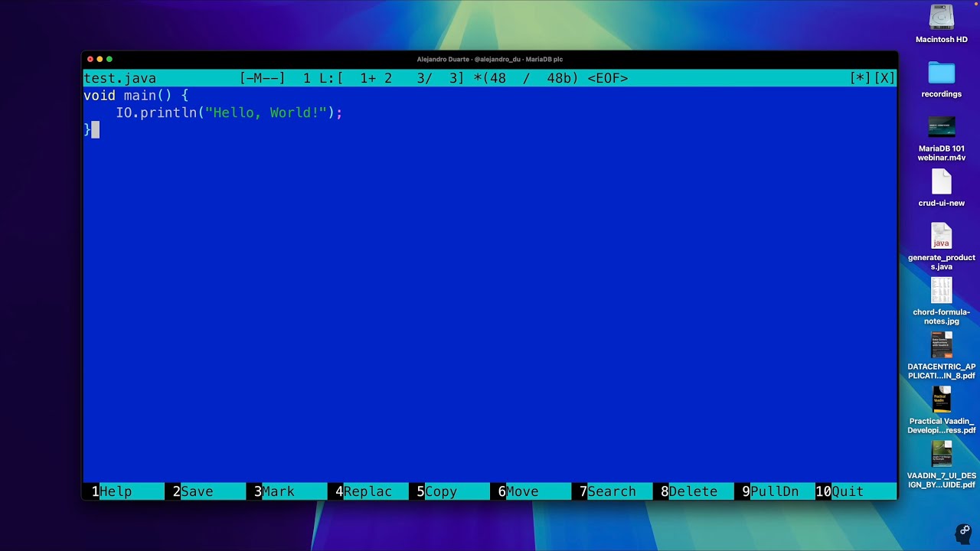The height and width of the screenshot is (551, 980).
Task: Click the [-M--] modification flags indicator
Action: click(262, 78)
